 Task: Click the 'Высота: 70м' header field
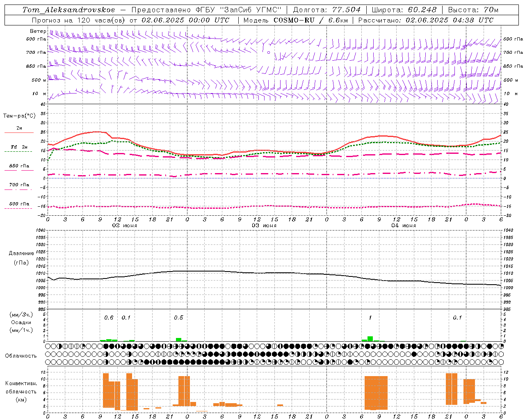point(473,10)
